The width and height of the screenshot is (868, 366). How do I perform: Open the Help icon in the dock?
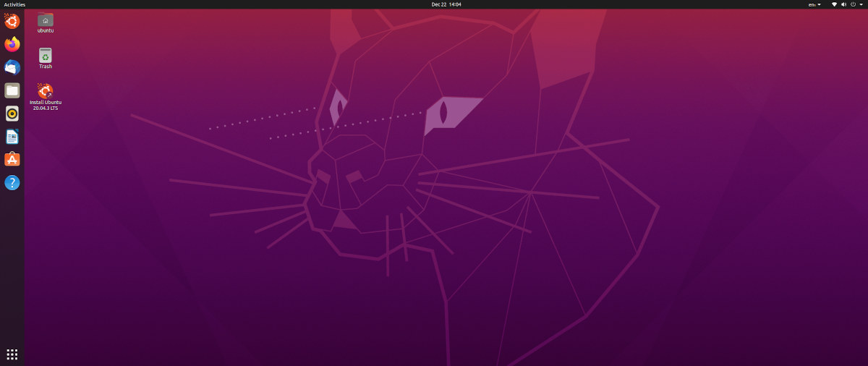[12, 183]
